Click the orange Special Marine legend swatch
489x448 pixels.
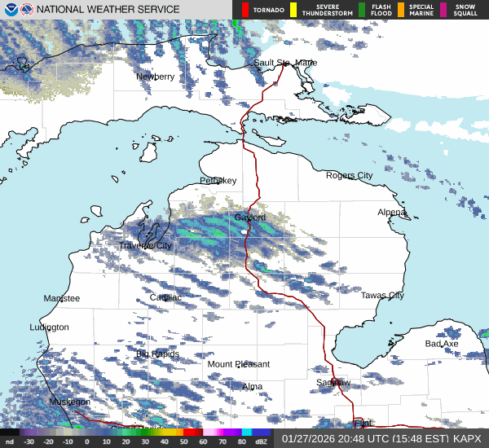coord(401,10)
